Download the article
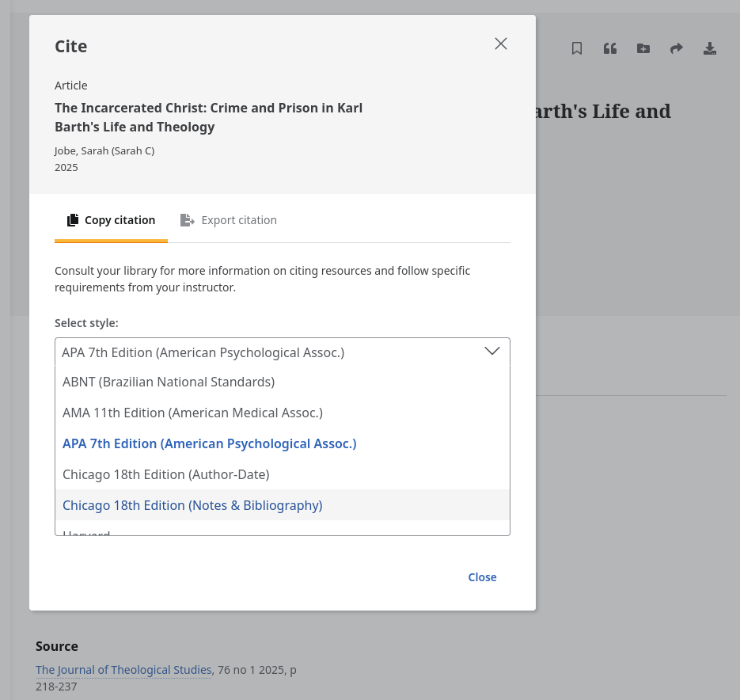This screenshot has width=740, height=700. point(710,48)
